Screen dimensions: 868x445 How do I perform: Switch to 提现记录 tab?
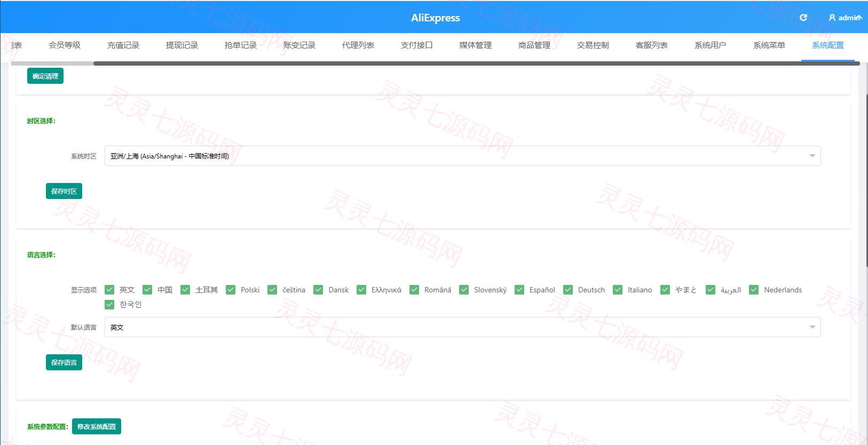182,45
